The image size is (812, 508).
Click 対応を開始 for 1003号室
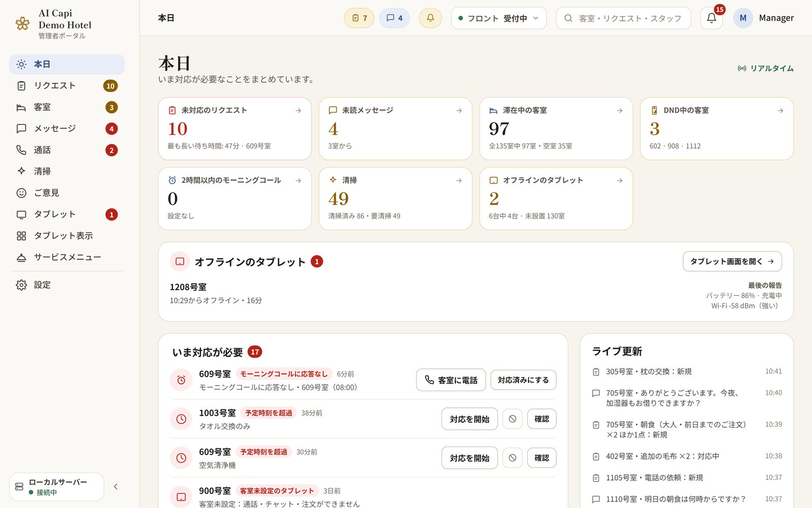(x=469, y=419)
